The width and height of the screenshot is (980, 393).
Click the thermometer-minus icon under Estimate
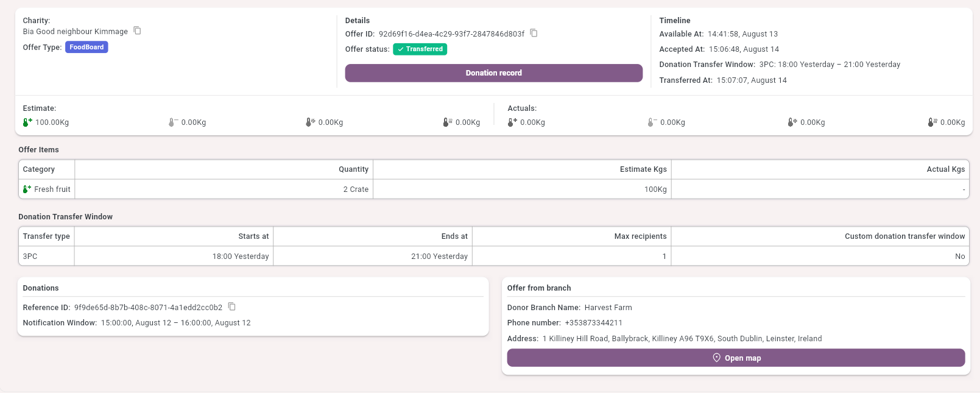pos(172,122)
